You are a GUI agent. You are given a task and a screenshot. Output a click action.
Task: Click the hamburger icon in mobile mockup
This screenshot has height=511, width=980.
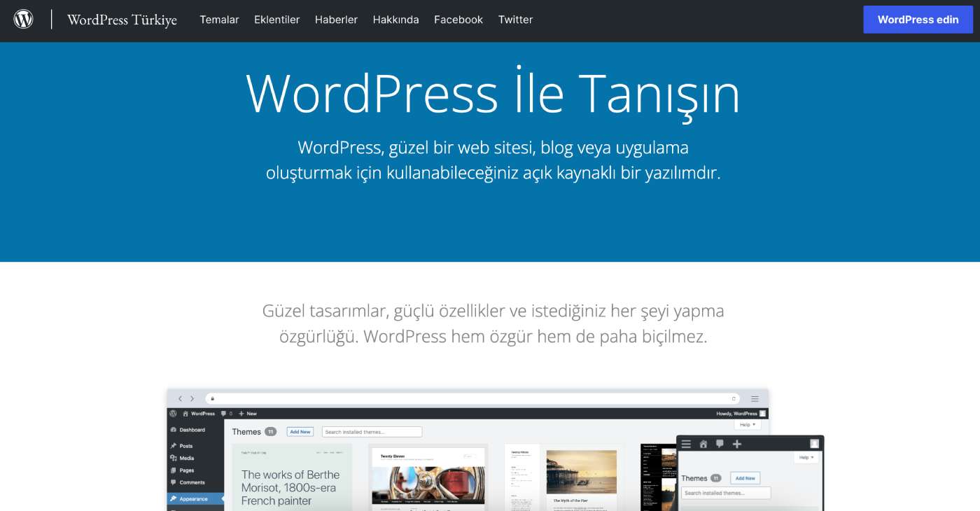[687, 444]
